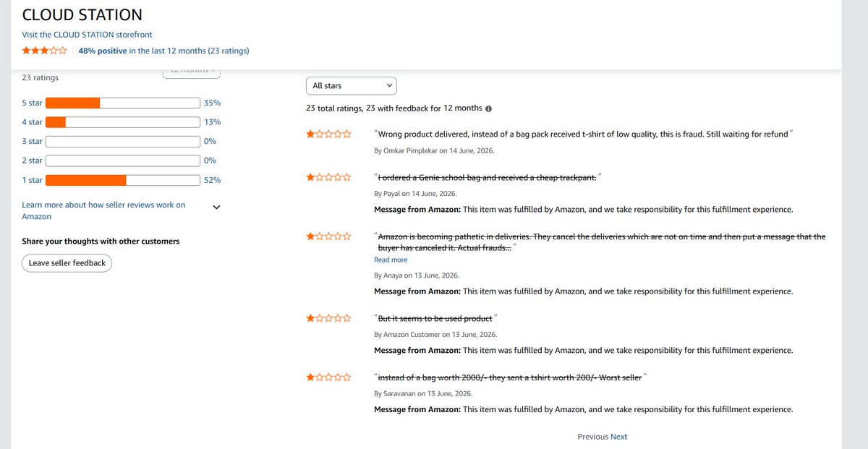The width and height of the screenshot is (868, 449).
Task: Filter by 4 star ratings link
Action: pyautogui.click(x=32, y=122)
